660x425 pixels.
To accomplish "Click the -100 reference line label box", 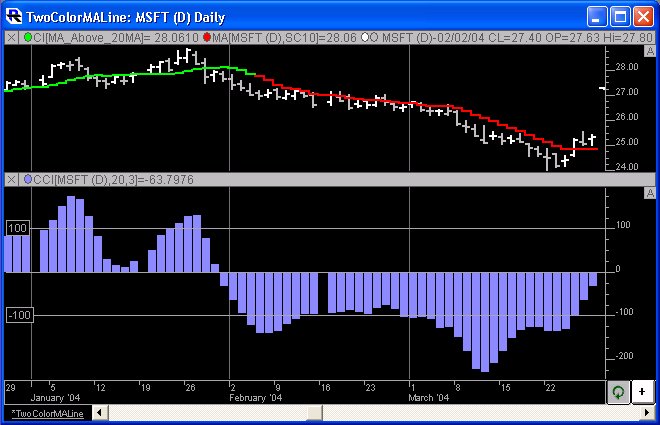I will pyautogui.click(x=19, y=315).
